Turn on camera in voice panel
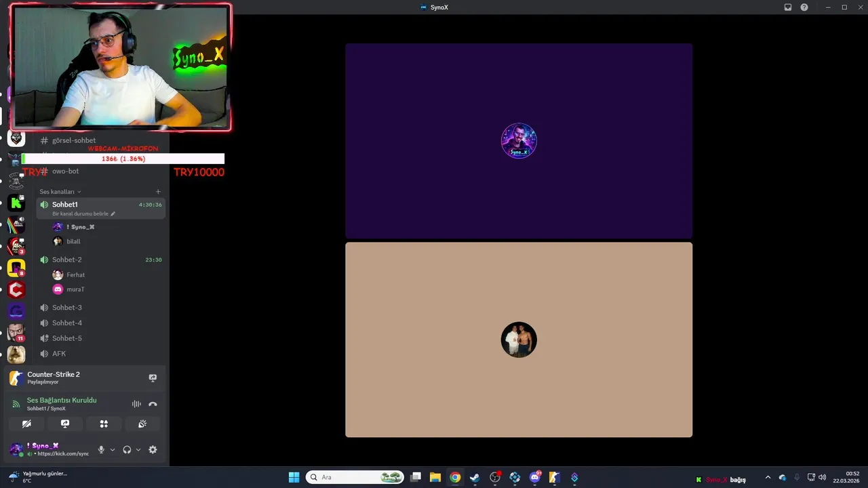This screenshot has height=488, width=868. click(26, 424)
